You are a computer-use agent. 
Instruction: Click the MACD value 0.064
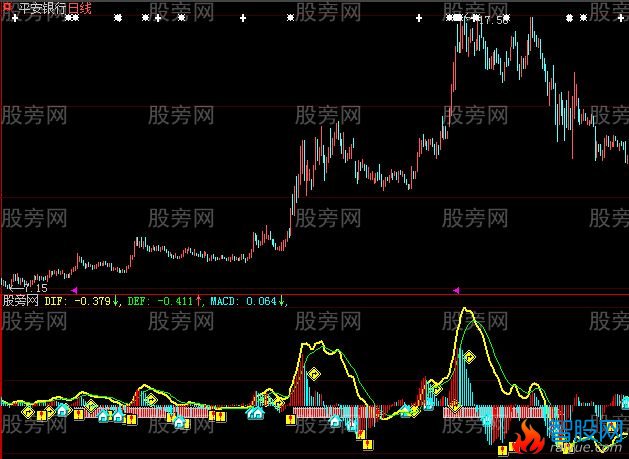[262, 301]
